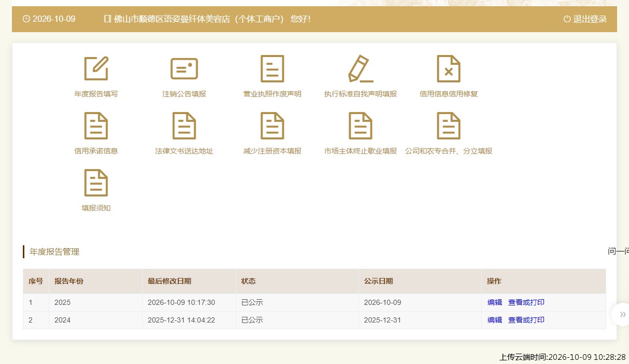Click the building icon before the merchant name
629x364 pixels.
pos(107,19)
